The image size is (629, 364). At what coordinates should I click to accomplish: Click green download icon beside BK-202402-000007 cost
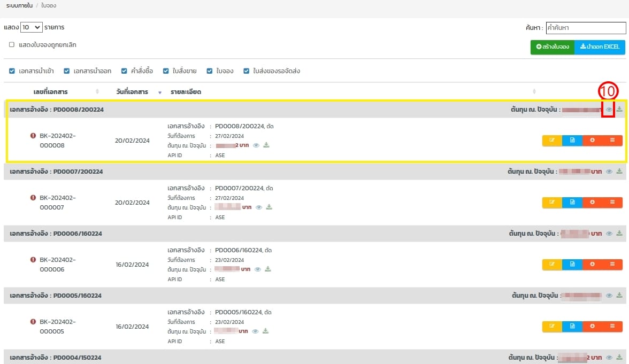click(x=269, y=207)
